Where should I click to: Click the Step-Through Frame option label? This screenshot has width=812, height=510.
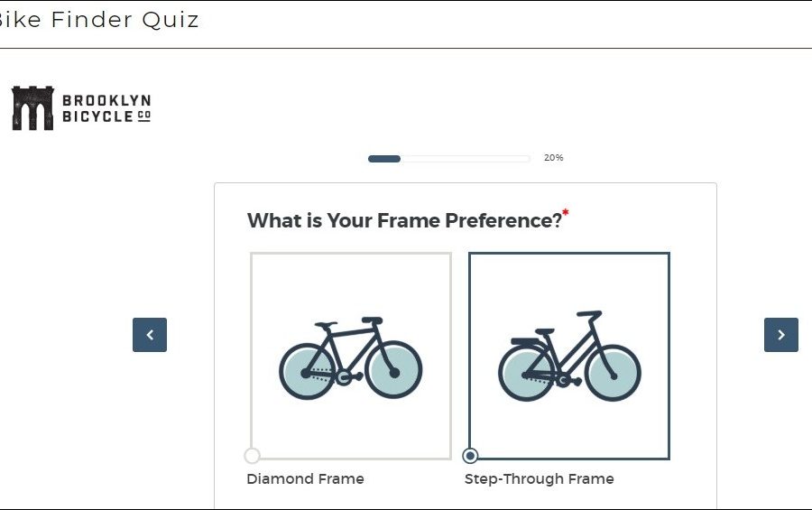coord(539,479)
